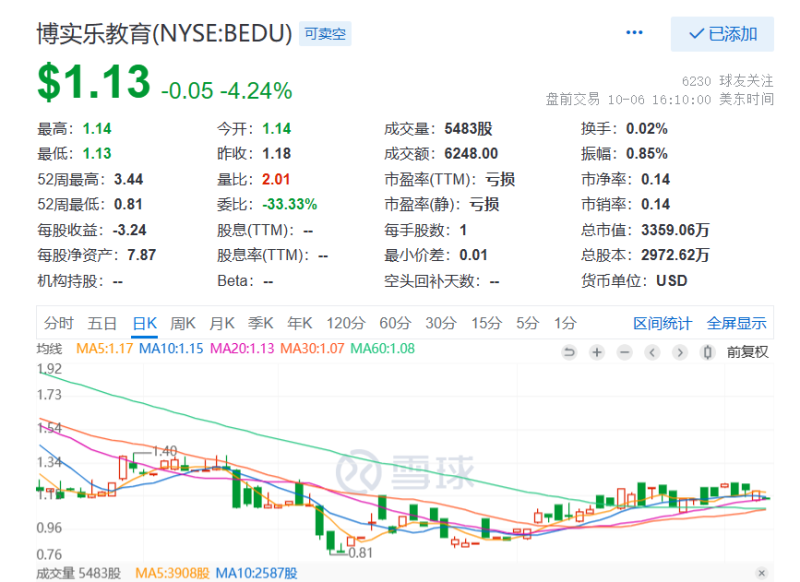Select the 1分 interval tab
The width and height of the screenshot is (800, 582).
coord(565,323)
